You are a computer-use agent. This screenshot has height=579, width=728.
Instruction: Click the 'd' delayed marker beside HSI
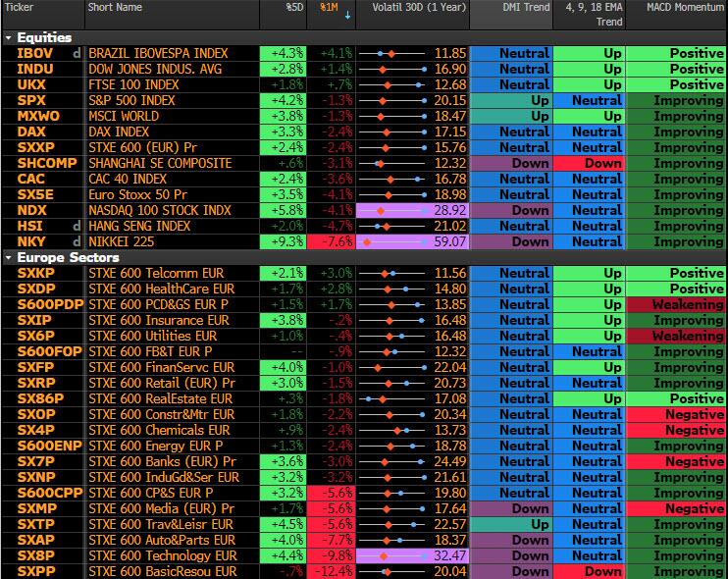click(77, 226)
